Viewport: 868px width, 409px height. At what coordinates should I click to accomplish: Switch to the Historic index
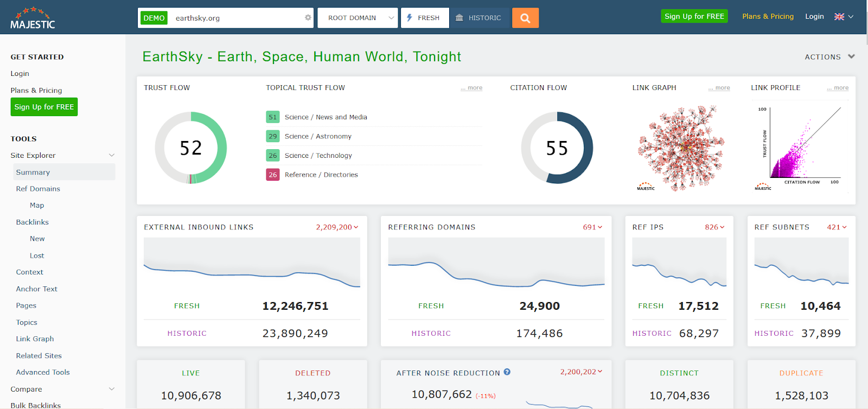pos(480,18)
